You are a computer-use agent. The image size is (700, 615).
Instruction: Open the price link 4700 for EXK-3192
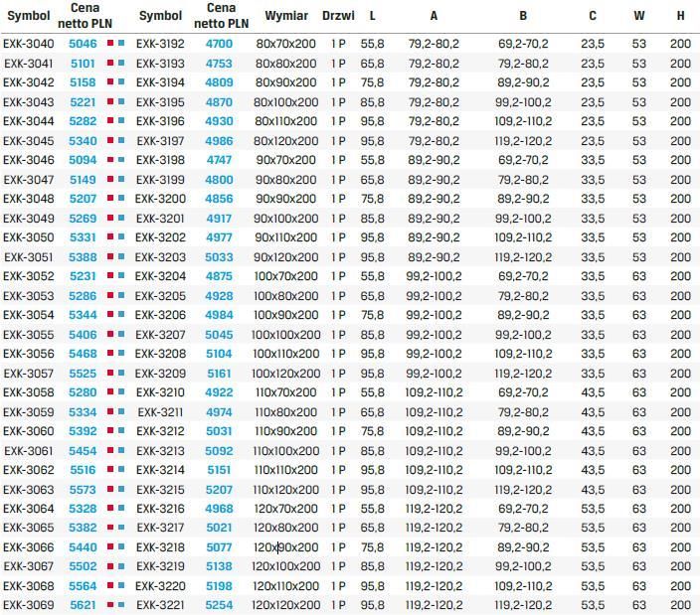coord(219,45)
